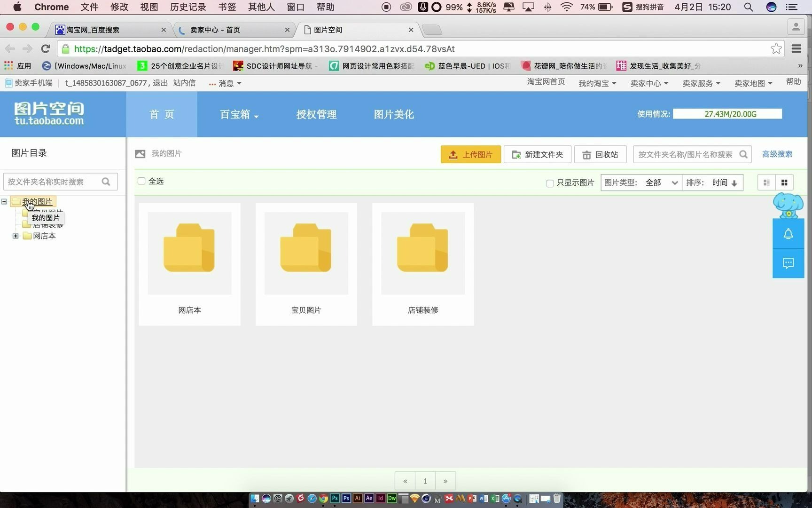Image resolution: width=812 pixels, height=508 pixels.
Task: Select 网店本 in the folder tree
Action: click(x=44, y=236)
